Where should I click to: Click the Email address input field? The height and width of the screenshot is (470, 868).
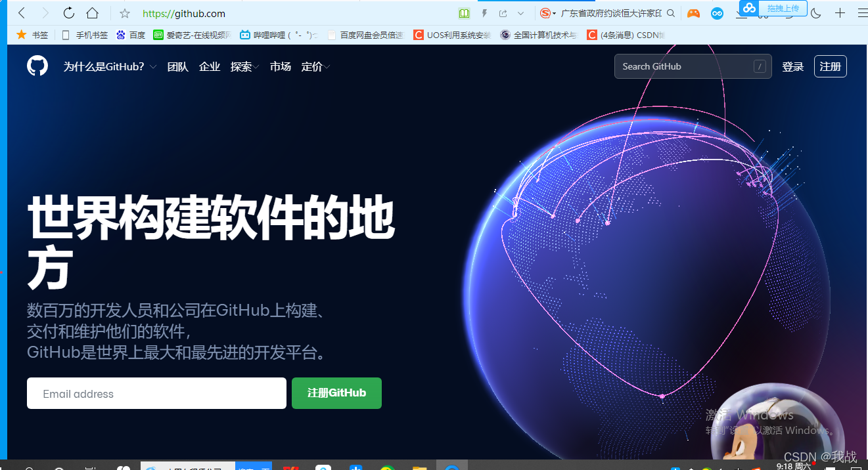click(156, 393)
